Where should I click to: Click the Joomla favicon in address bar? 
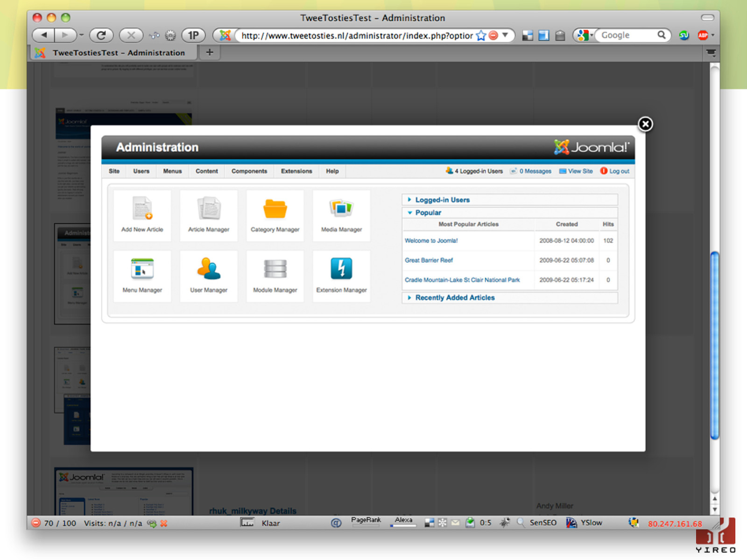coord(225,35)
